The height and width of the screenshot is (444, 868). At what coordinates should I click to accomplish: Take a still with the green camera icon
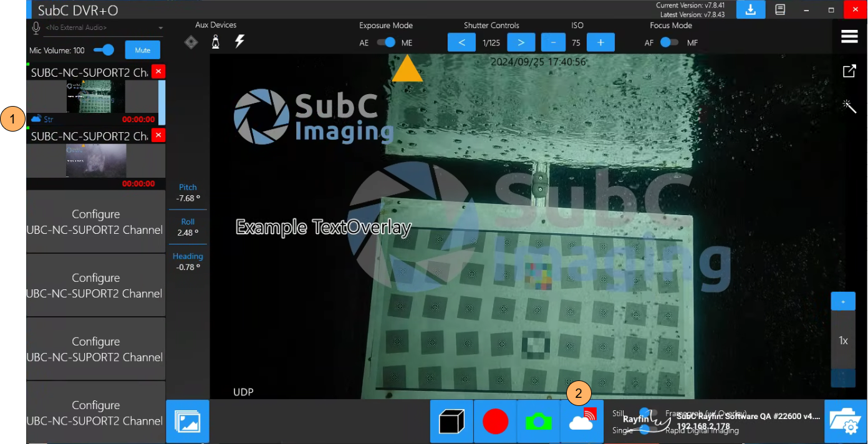pos(539,422)
